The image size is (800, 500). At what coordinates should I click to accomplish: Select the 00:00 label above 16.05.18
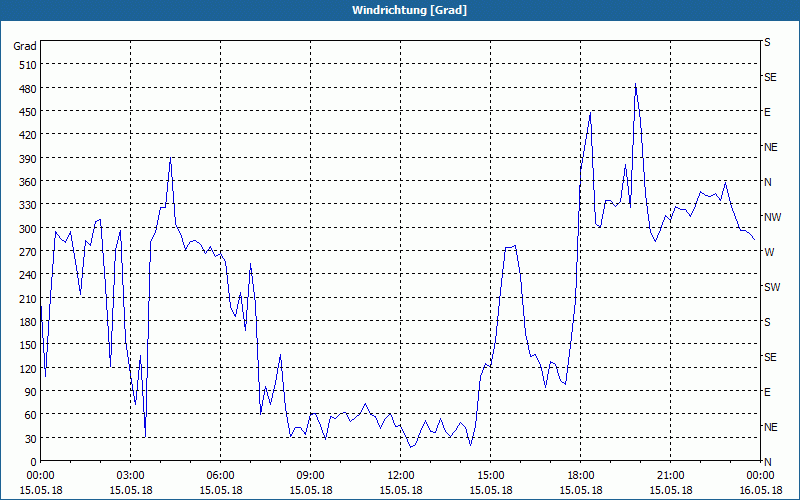point(760,476)
